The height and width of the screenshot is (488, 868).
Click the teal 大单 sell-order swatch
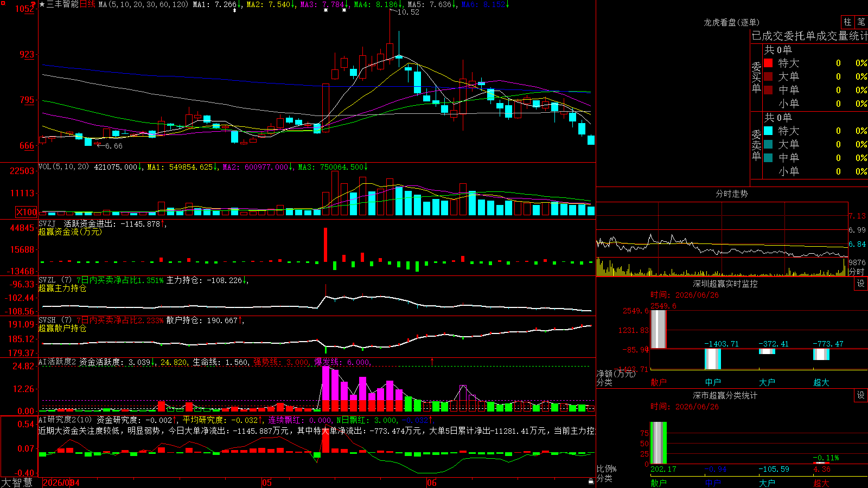[x=768, y=144]
